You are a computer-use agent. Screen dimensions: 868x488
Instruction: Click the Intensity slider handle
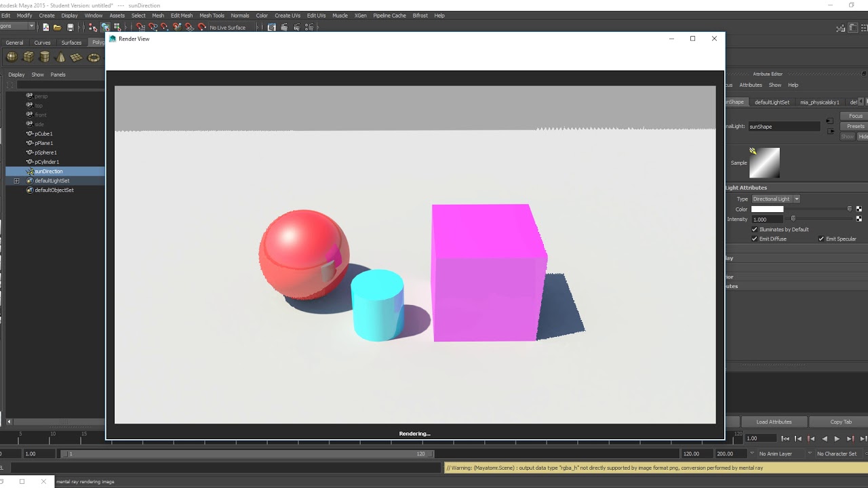pyautogui.click(x=793, y=219)
